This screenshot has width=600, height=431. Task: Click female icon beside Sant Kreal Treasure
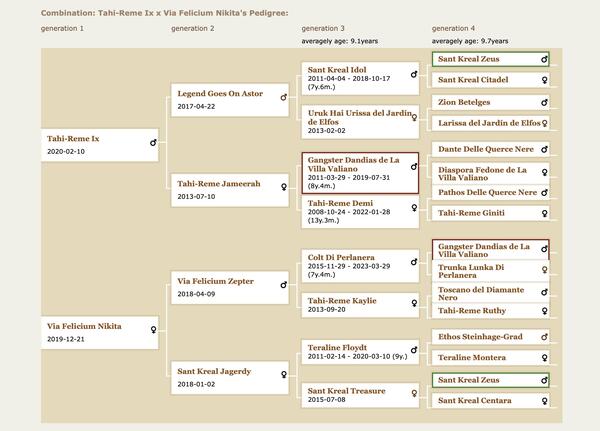coord(414,396)
